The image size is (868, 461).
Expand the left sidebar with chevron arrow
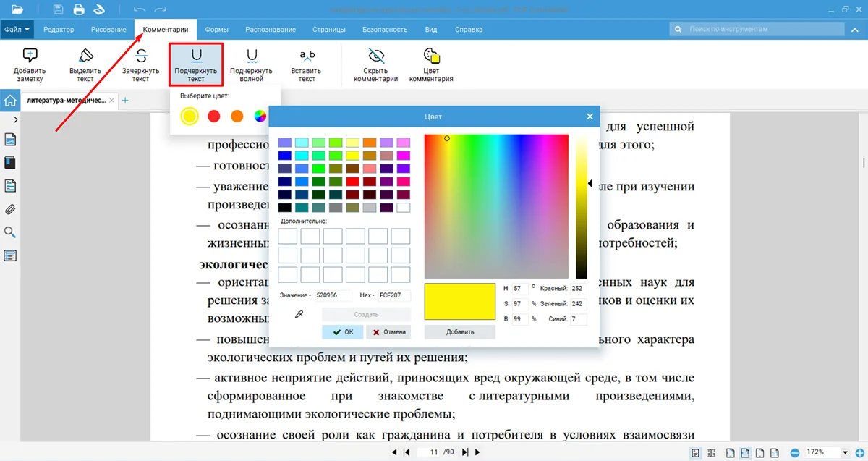tap(15, 119)
